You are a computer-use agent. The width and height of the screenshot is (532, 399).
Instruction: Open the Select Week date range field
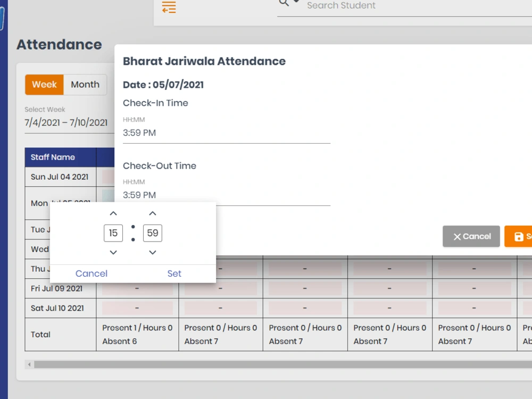[x=69, y=122]
